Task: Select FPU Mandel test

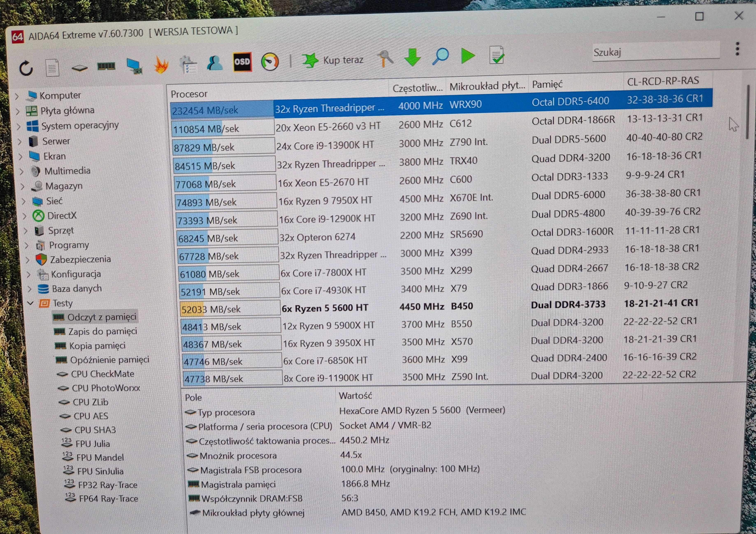Action: pyautogui.click(x=100, y=458)
